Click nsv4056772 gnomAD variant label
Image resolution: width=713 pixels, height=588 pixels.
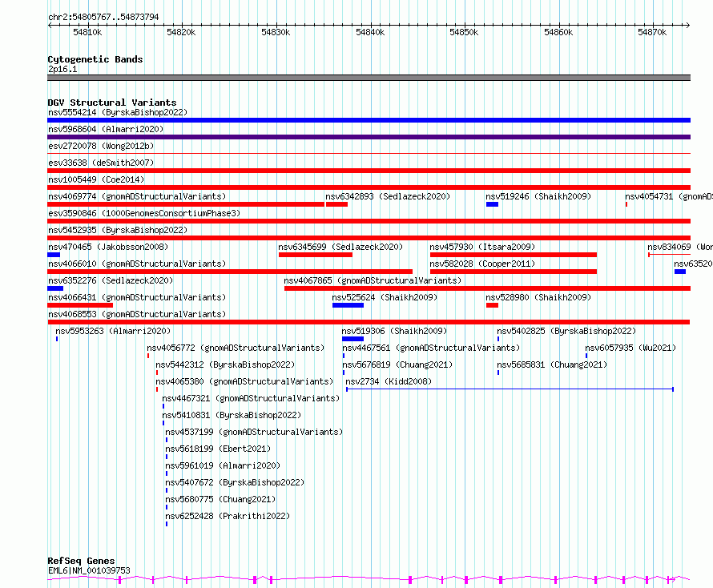[236, 348]
